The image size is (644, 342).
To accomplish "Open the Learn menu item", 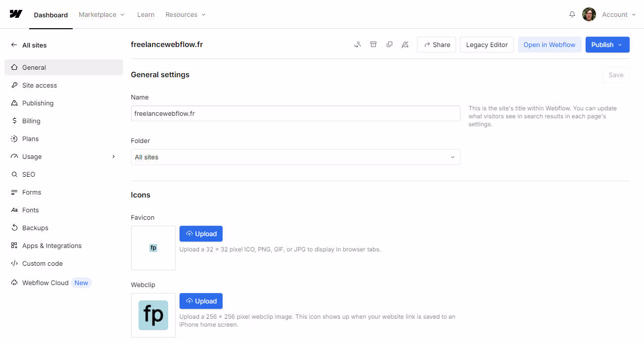I will click(x=146, y=14).
